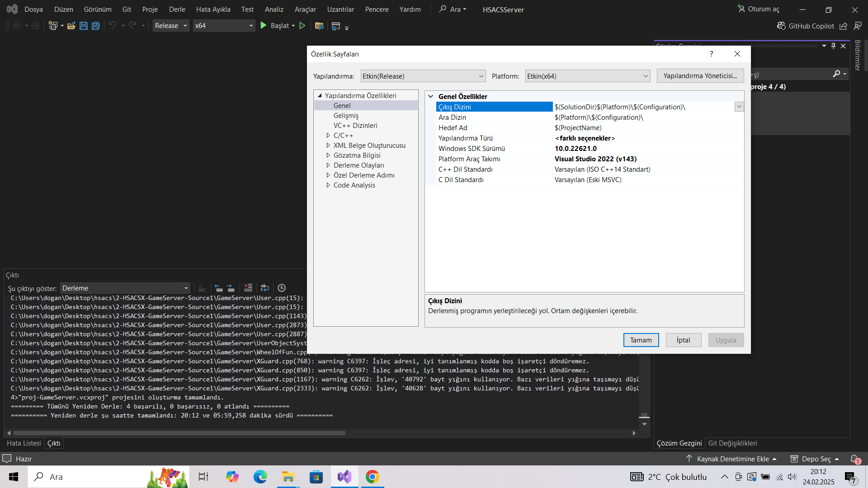Click the output horizontal scrollbar thumb
This screenshot has height=488, width=868.
click(x=179, y=433)
